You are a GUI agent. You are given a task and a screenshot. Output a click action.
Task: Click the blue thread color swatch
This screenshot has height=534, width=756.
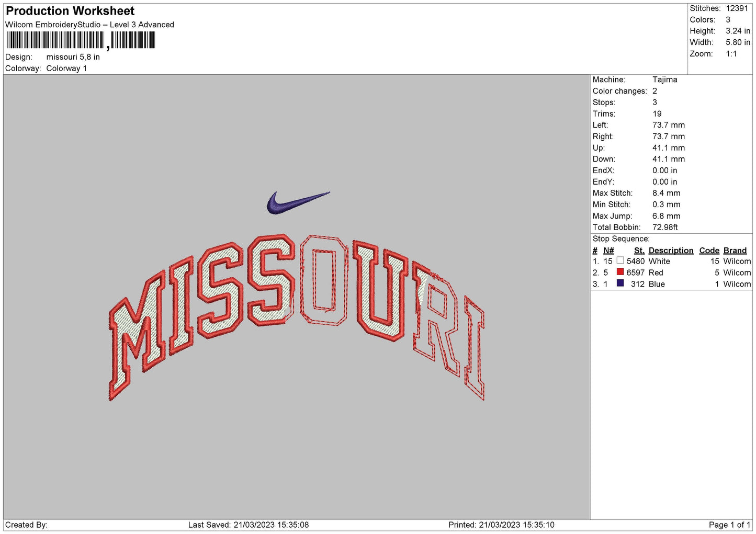pos(620,283)
